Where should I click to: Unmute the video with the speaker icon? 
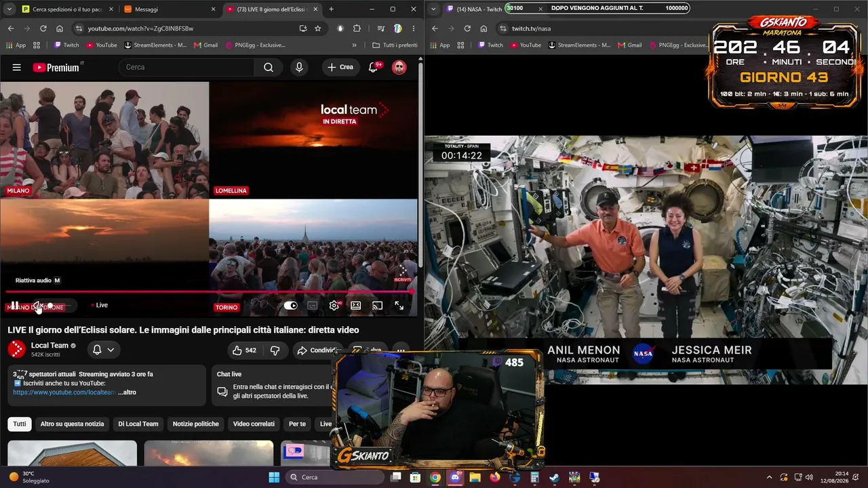coord(37,306)
